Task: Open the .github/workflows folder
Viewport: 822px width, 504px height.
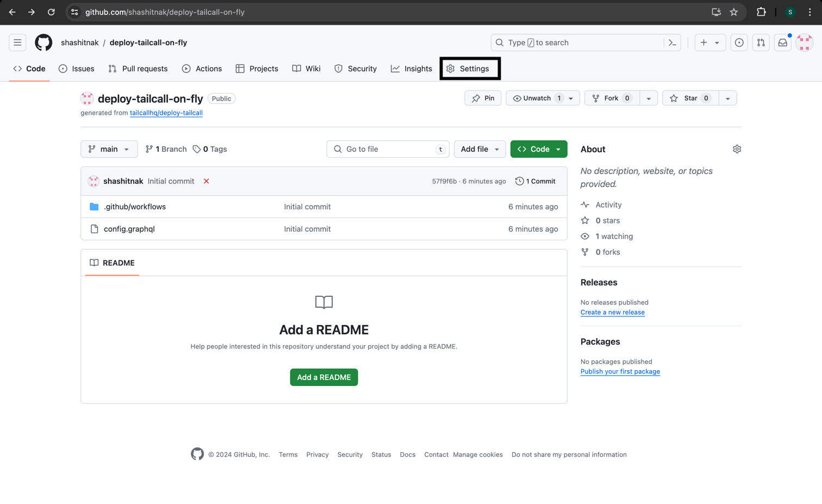Action: pyautogui.click(x=135, y=207)
